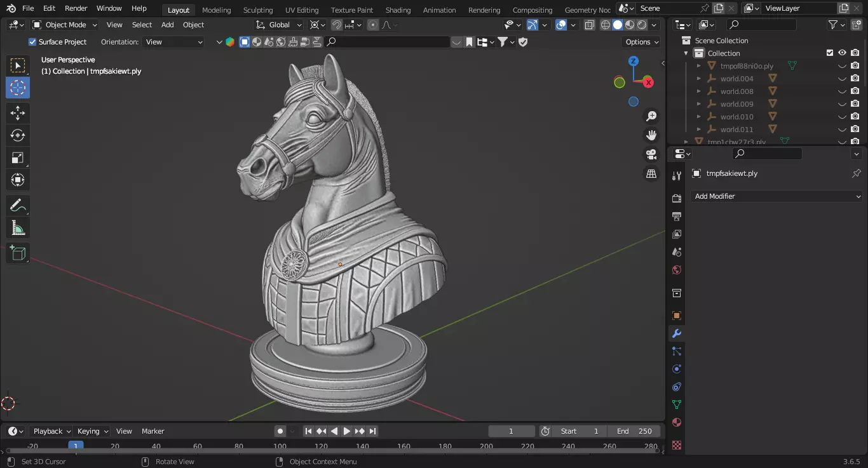Open the Material properties tab
This screenshot has width=868, height=468.
(x=677, y=422)
